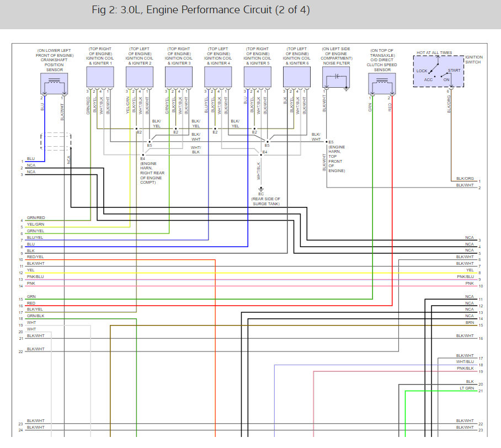Click the Ignition Coil & Igniter 6 box
This screenshot has width=501, height=448.
(x=296, y=77)
